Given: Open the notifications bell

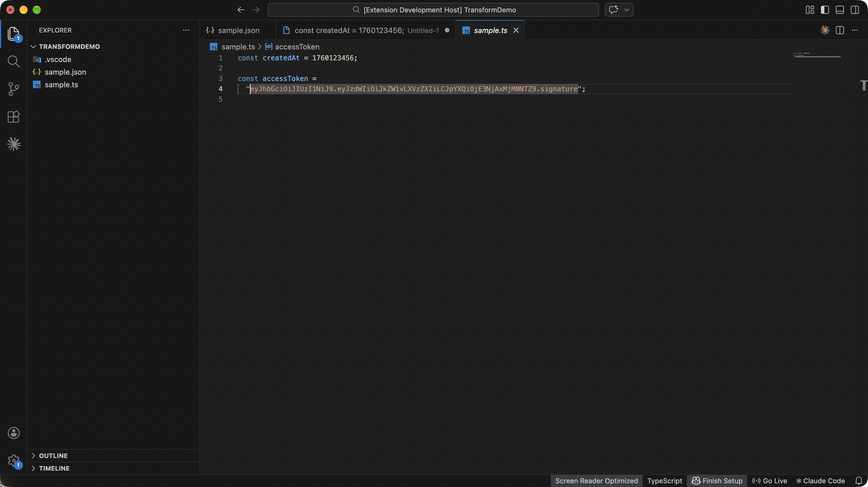Looking at the screenshot, I should click(x=859, y=481).
